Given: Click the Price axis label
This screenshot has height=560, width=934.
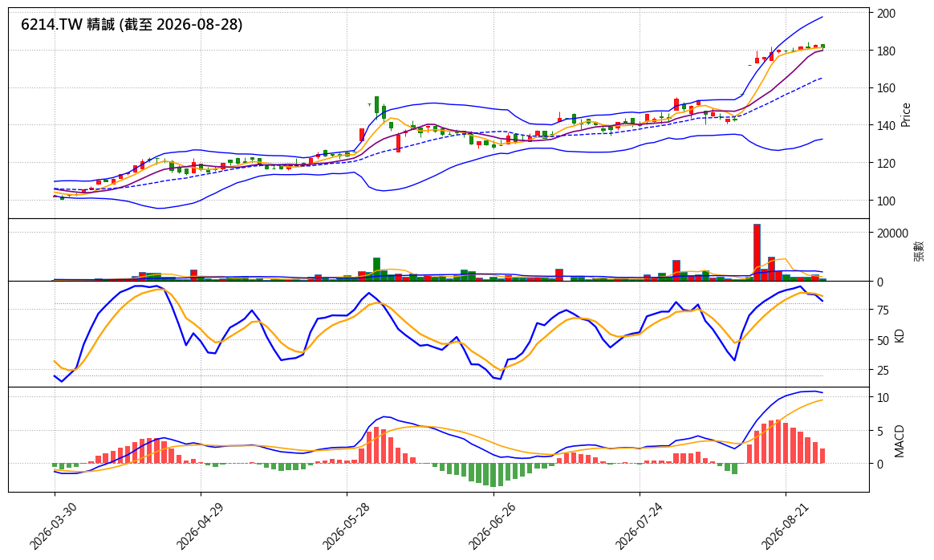Looking at the screenshot, I should tap(906, 115).
